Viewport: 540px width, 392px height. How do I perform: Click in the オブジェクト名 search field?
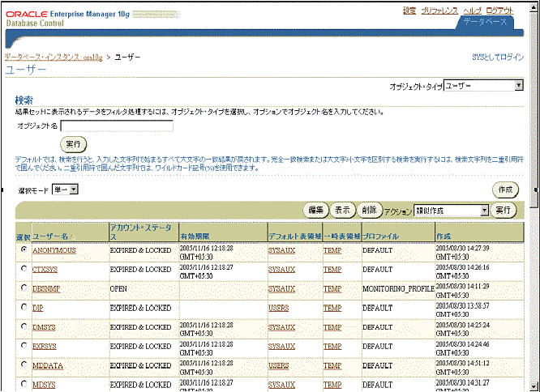click(117, 126)
